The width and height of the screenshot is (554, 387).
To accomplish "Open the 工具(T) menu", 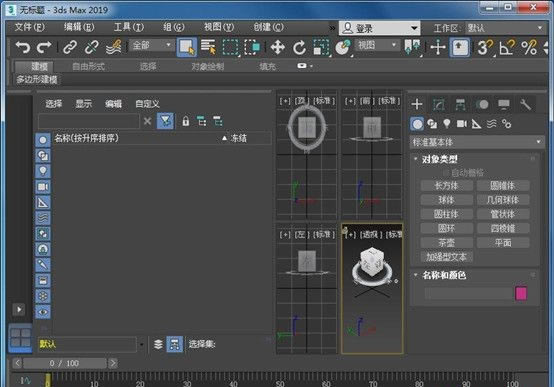I will (129, 27).
